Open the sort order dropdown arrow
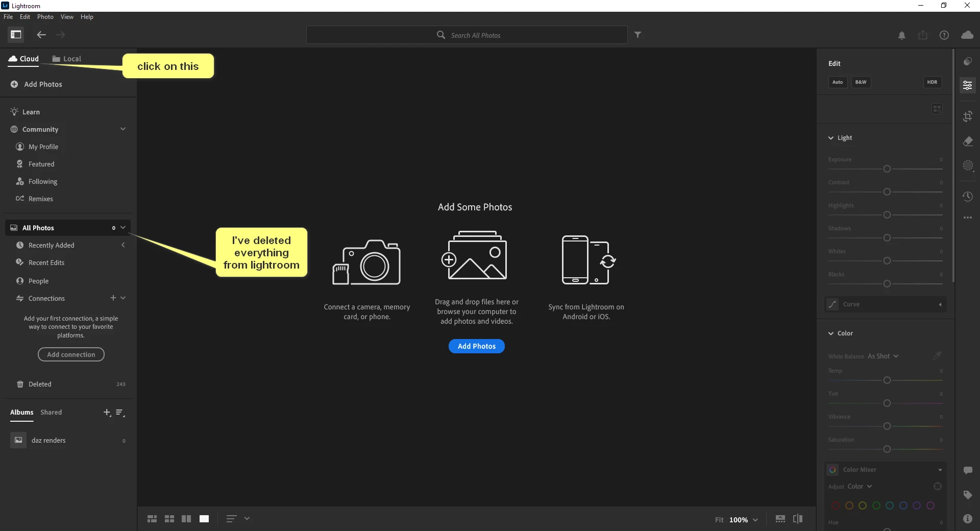 (x=247, y=519)
